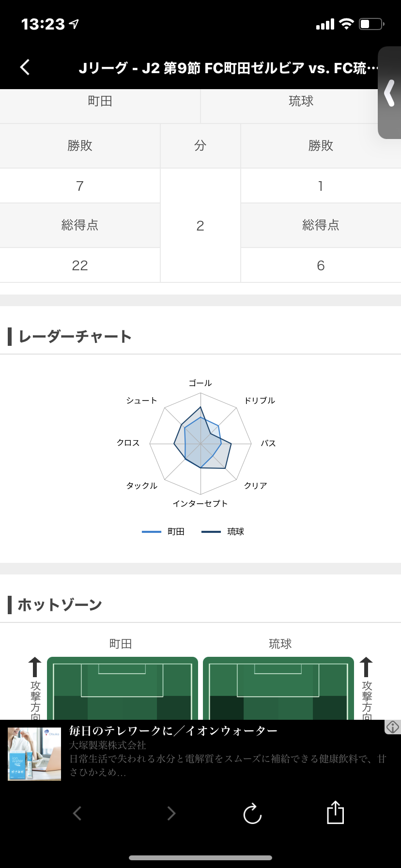Viewport: 401px width, 868px height.
Task: Tap the browser reload icon
Action: click(x=252, y=813)
